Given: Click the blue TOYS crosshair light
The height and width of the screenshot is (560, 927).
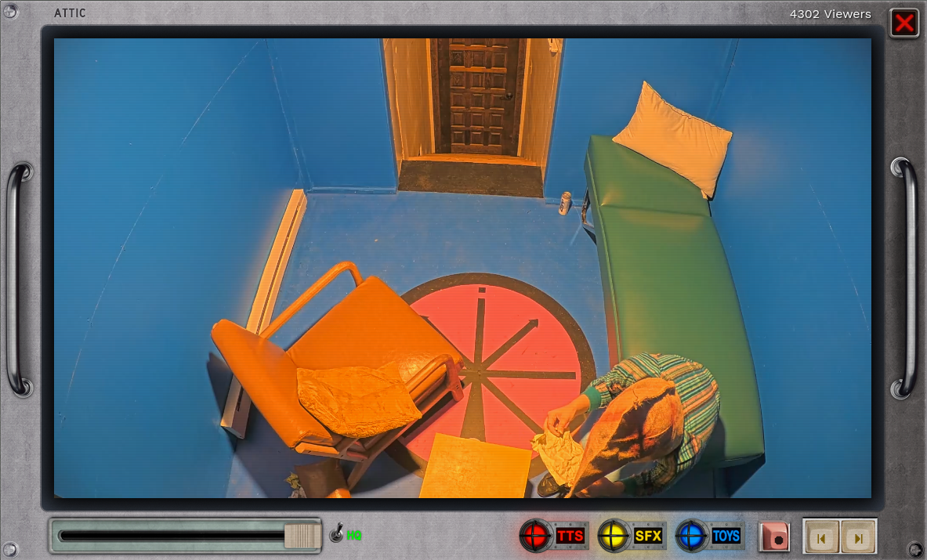Looking at the screenshot, I should 691,536.
